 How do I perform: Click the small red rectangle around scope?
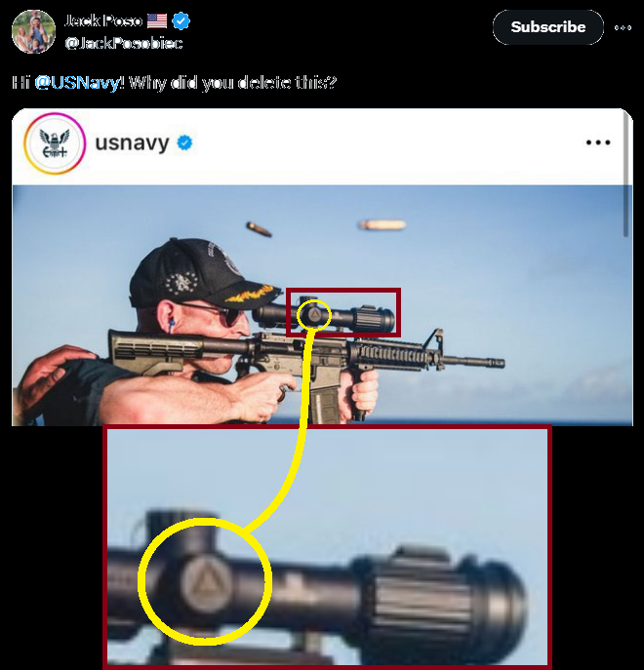[x=342, y=312]
